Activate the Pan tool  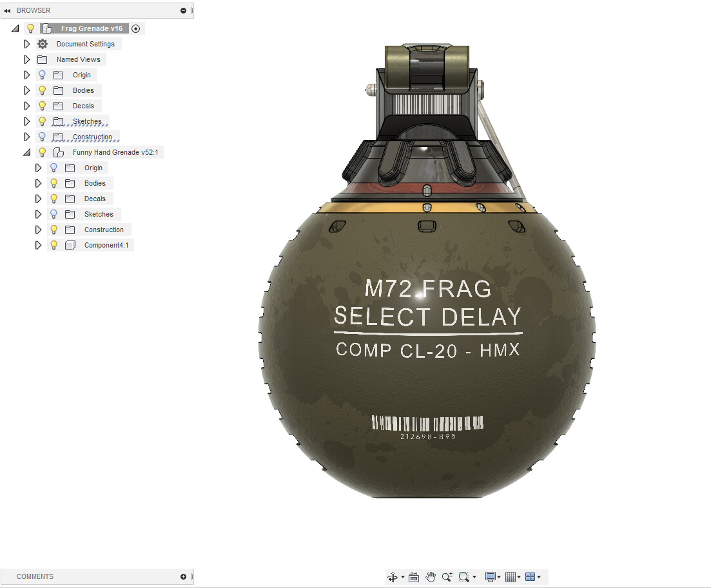coord(430,576)
